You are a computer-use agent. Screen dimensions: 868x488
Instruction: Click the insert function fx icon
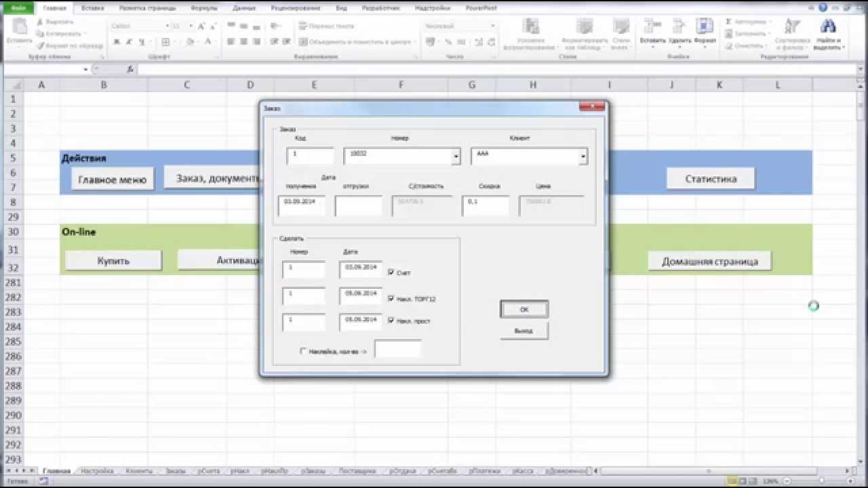pos(130,69)
